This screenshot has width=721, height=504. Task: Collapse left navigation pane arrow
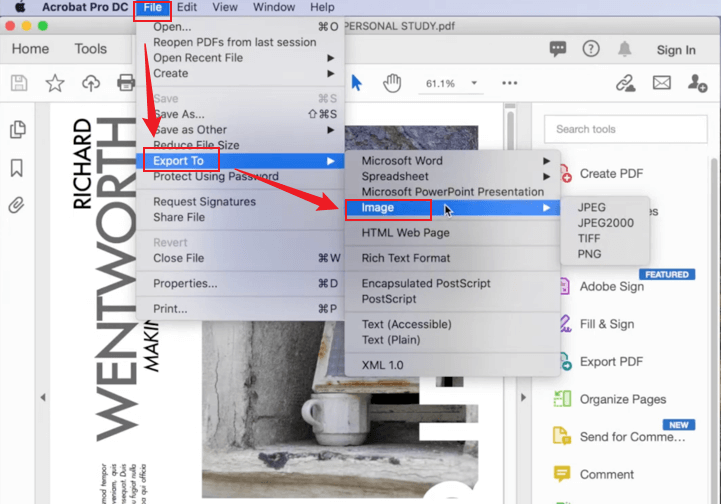coord(43,397)
